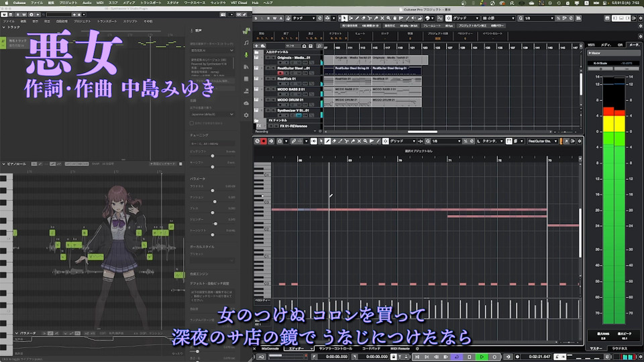
Task: Toggle Acoustic Feedback speaker icon in key editor
Action: coord(314,141)
